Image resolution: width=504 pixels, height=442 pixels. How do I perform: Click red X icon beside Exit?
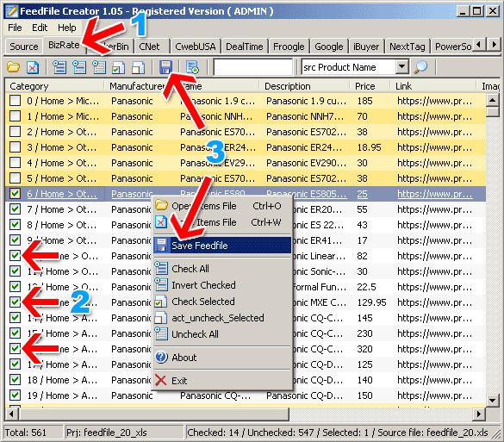[161, 380]
